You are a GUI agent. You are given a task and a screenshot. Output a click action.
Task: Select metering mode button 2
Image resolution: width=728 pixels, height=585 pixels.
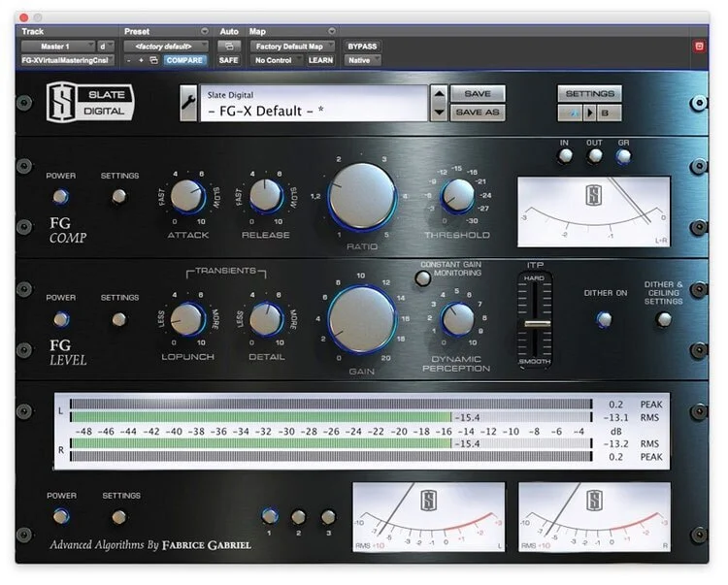(299, 516)
